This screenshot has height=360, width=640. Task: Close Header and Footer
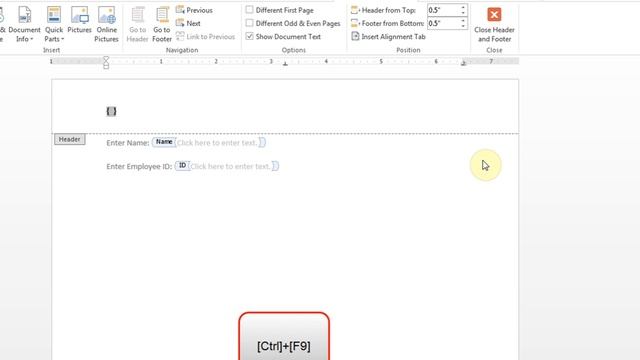[494, 24]
